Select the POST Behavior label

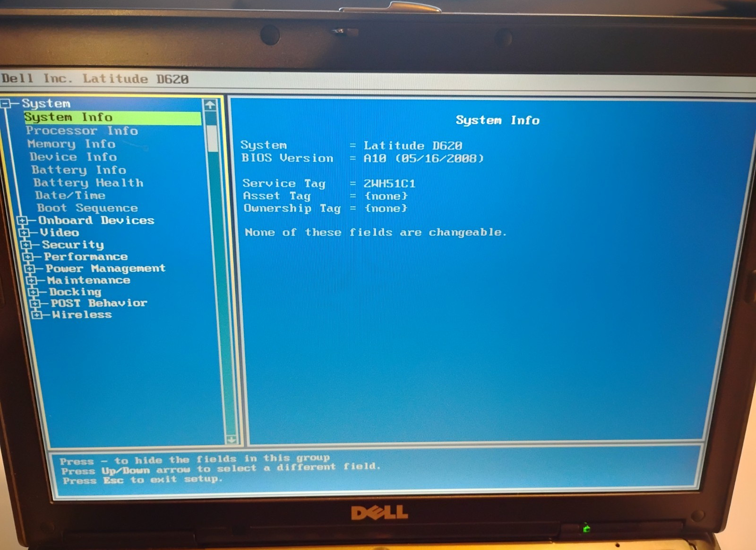(x=99, y=303)
